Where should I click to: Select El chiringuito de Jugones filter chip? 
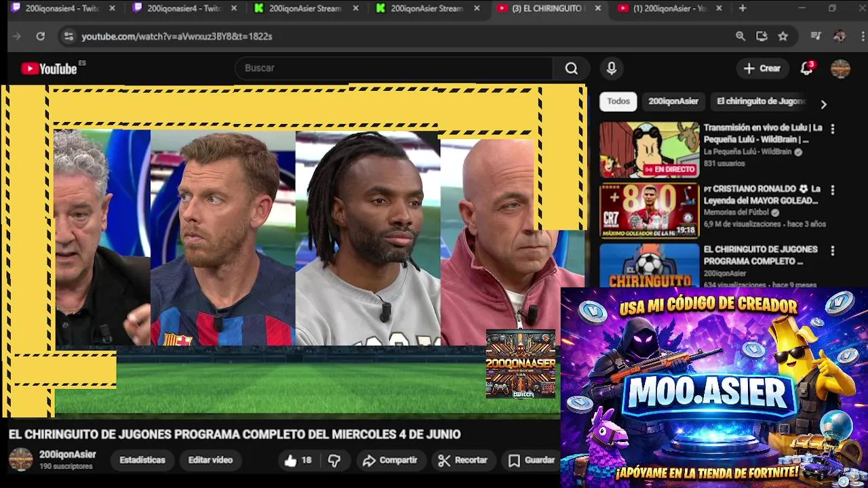[x=761, y=102]
